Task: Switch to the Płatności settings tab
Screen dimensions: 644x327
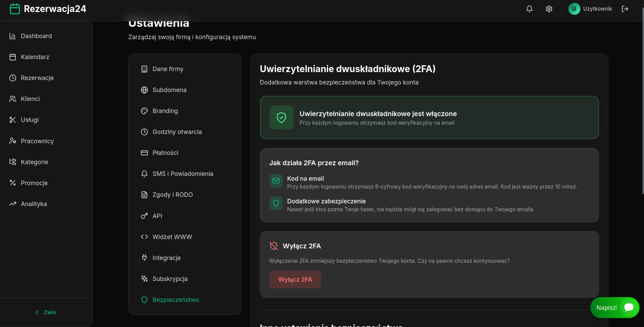Action: [166, 153]
